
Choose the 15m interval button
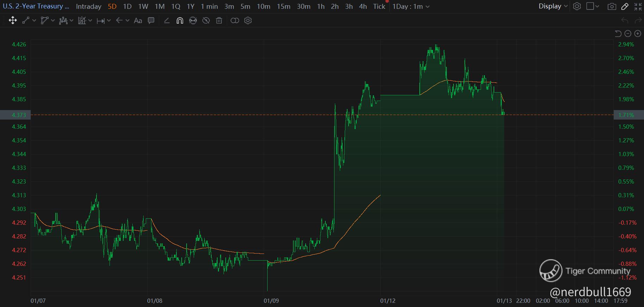(x=283, y=6)
